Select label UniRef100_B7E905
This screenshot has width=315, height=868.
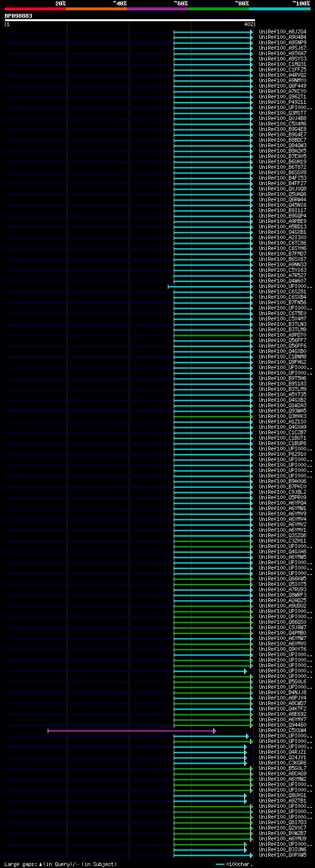(x=283, y=157)
